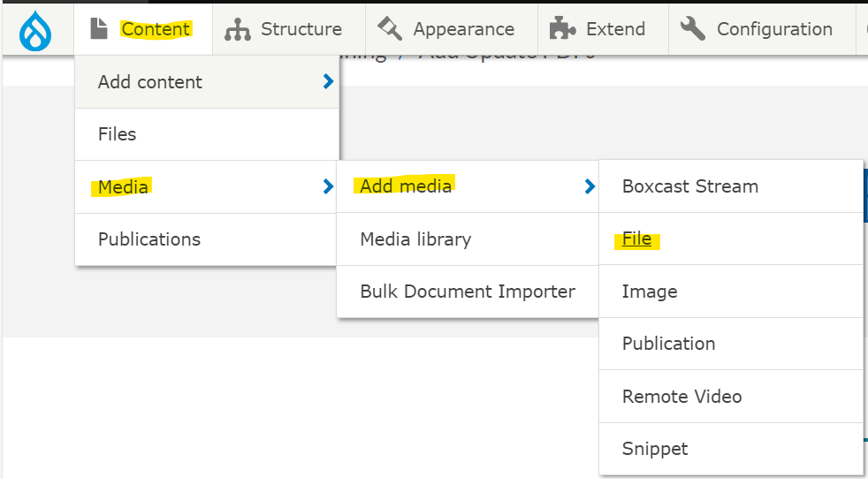Select Media in Content menu
This screenshot has height=485, width=868.
(x=205, y=187)
